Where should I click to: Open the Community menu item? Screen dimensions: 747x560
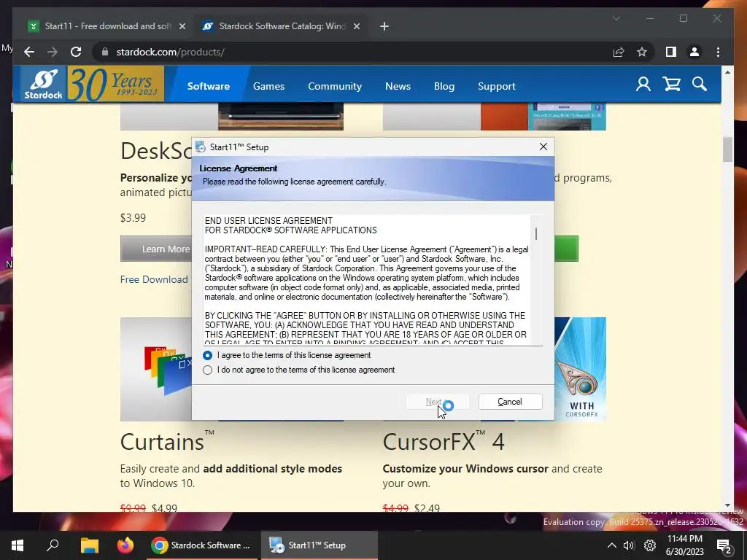[335, 86]
